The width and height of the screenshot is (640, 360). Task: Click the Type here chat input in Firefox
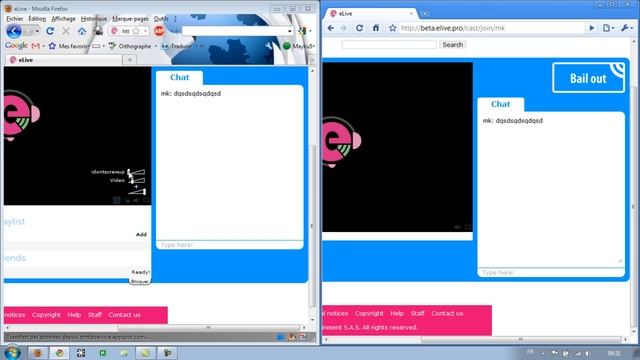[x=229, y=245]
